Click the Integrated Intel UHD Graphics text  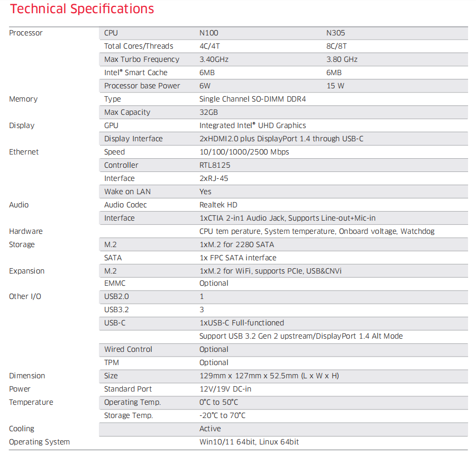coord(252,125)
